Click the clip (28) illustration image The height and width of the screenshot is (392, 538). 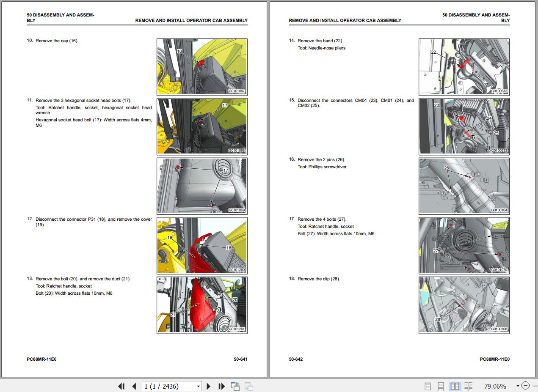[464, 305]
